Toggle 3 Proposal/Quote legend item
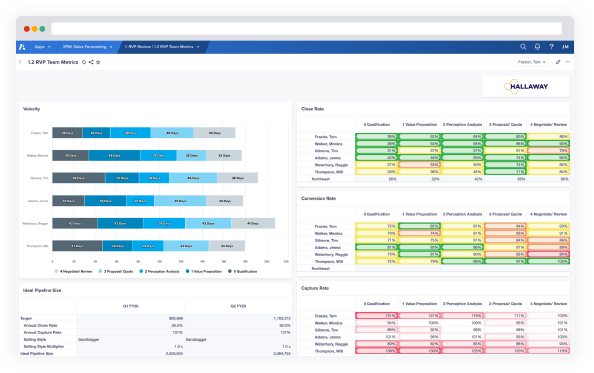 (116, 272)
